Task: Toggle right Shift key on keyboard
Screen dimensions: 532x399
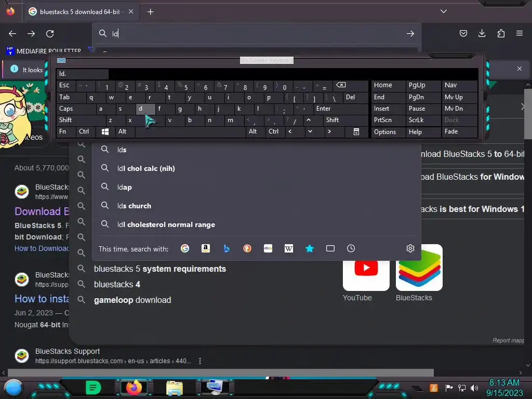Action: [345, 120]
